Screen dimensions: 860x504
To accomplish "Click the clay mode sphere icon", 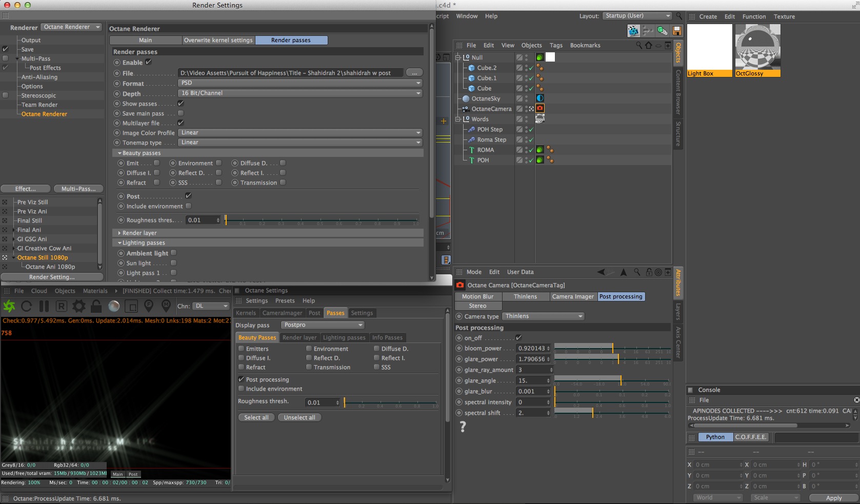I will 114,306.
